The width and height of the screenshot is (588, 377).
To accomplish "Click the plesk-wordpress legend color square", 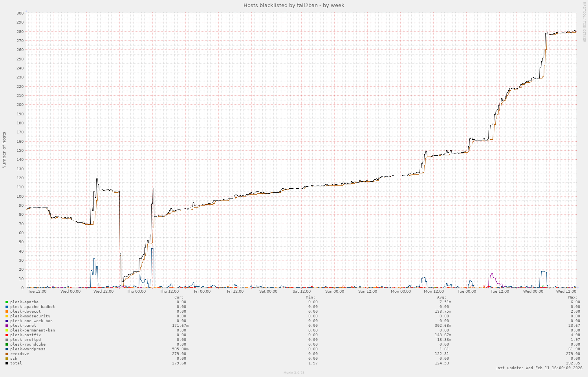I will pyautogui.click(x=7, y=349).
